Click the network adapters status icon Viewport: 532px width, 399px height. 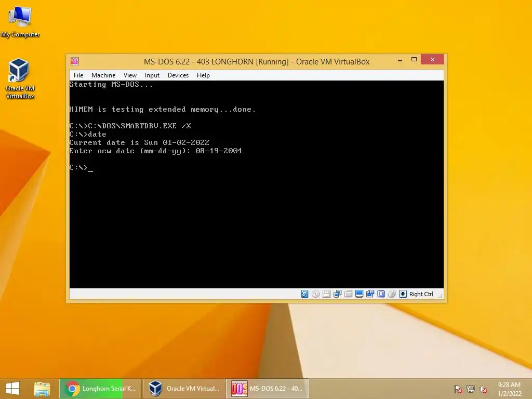337,294
